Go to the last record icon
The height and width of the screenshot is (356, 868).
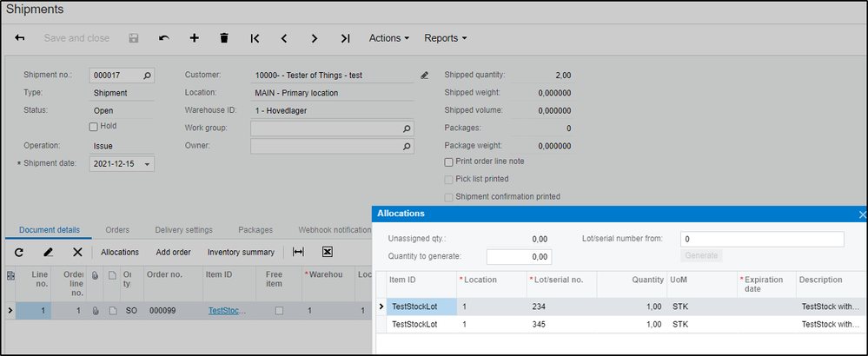[345, 38]
